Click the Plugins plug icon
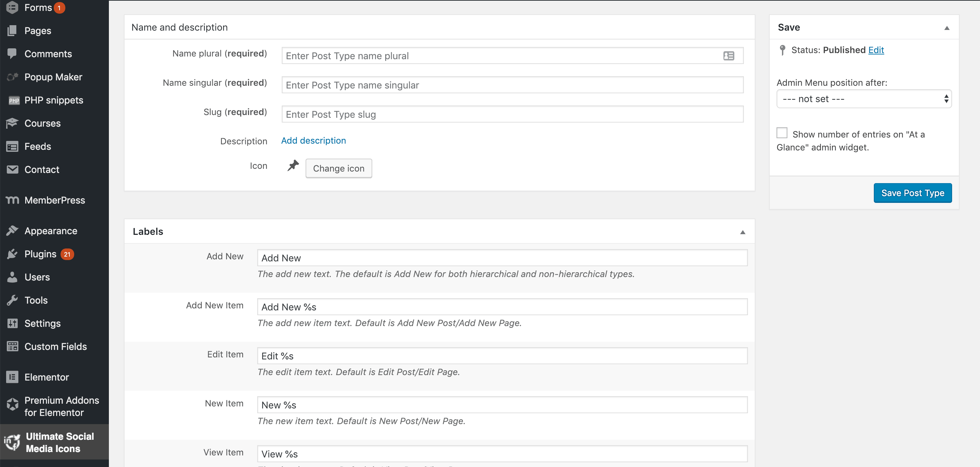Image resolution: width=980 pixels, height=467 pixels. tap(12, 254)
